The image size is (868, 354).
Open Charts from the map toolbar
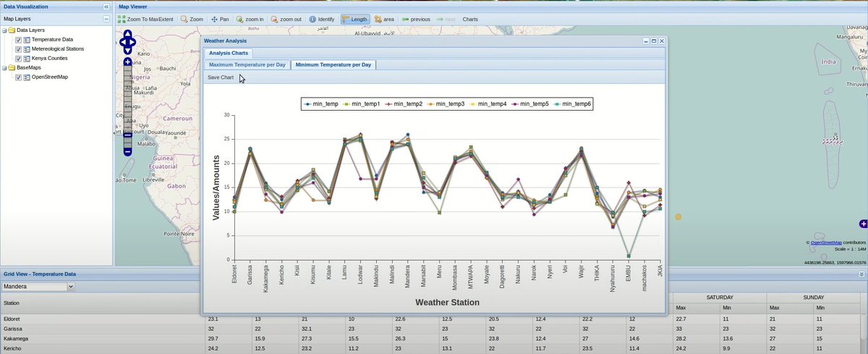pos(470,19)
